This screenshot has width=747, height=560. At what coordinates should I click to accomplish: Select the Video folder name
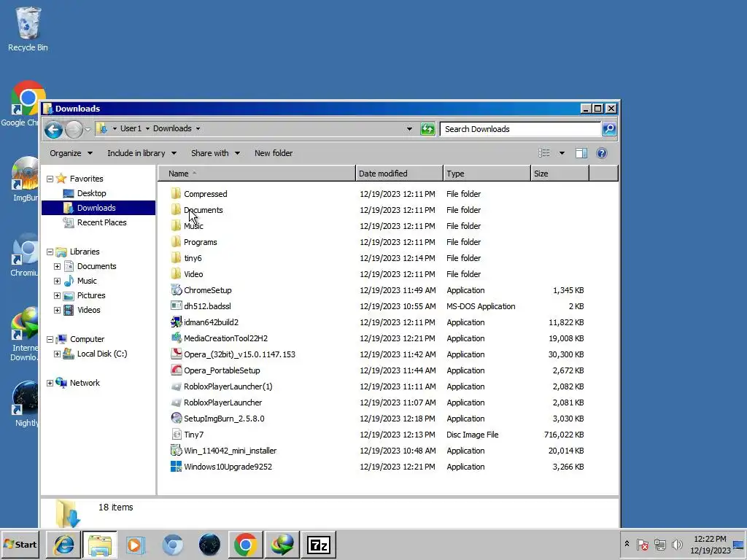tap(193, 274)
